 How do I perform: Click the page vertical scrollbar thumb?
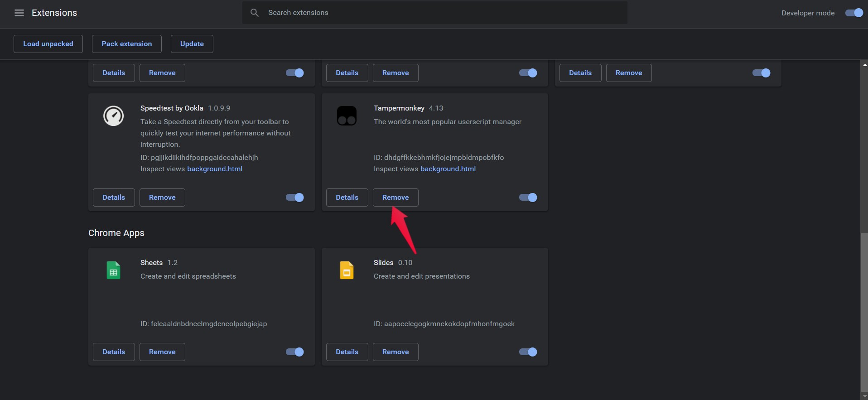tap(864, 313)
